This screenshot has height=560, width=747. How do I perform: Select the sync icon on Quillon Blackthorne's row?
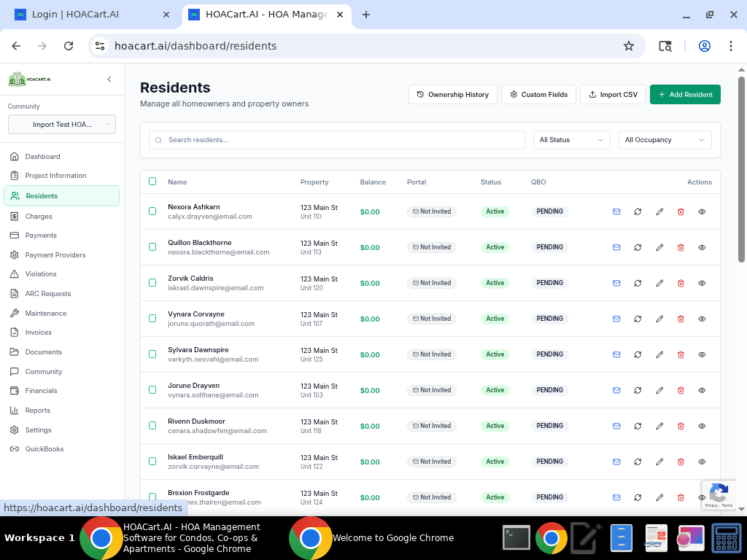tap(638, 247)
